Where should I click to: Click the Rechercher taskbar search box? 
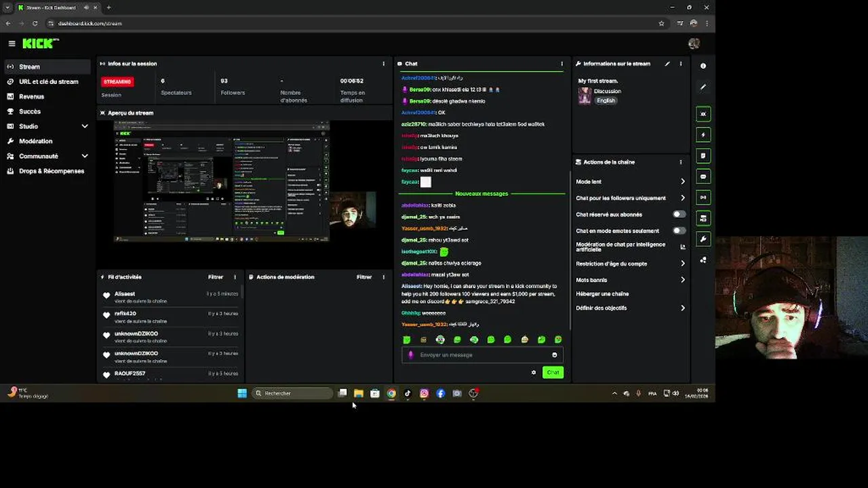pyautogui.click(x=292, y=393)
